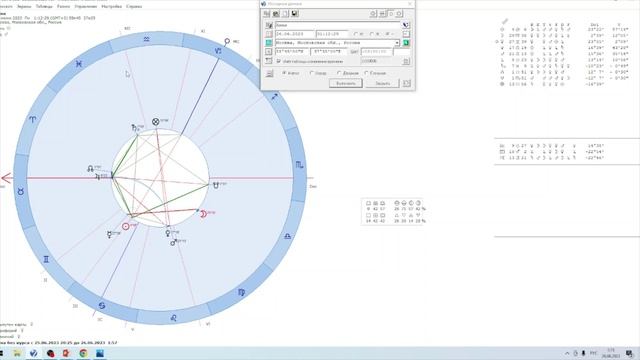
Task: Click the Sagittarius sign on the zodiac ring
Action: 274,97
